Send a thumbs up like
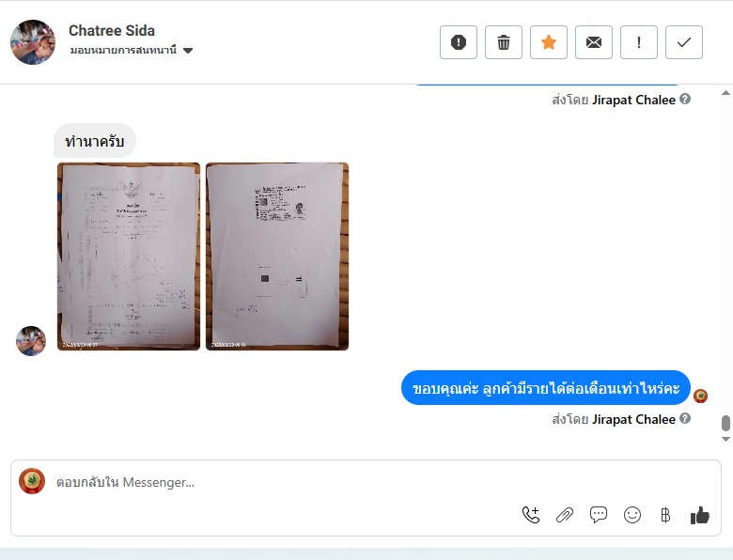 coord(700,515)
